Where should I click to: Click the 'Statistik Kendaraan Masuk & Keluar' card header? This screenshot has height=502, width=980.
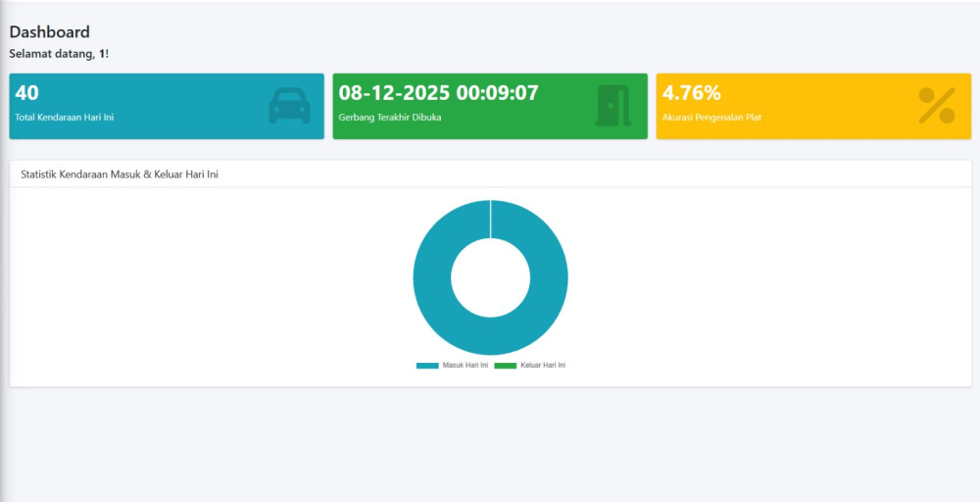tap(119, 174)
